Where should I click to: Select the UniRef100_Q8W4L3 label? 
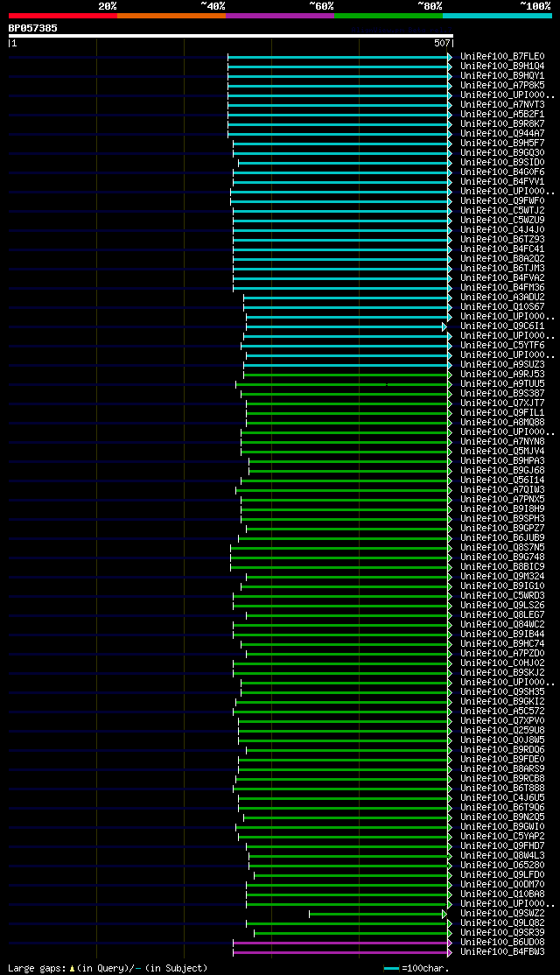click(x=503, y=856)
